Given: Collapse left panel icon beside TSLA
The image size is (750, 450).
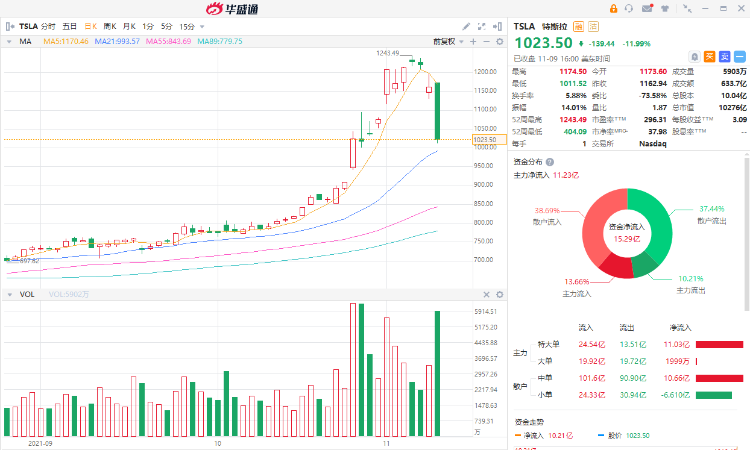Looking at the screenshot, I should point(10,26).
